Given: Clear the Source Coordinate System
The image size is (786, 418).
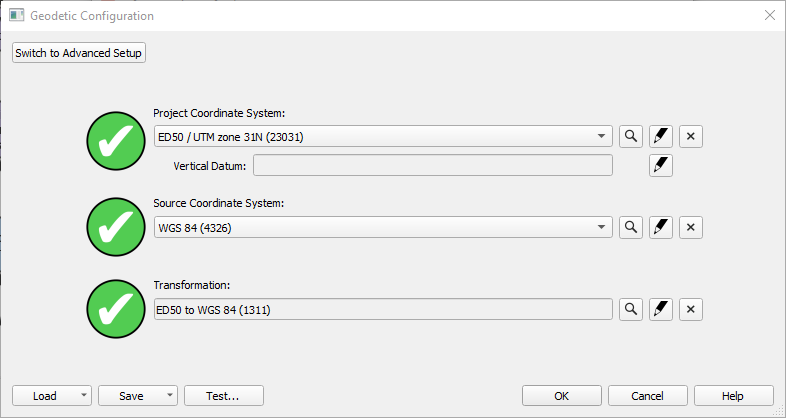Looking at the screenshot, I should (x=690, y=227).
